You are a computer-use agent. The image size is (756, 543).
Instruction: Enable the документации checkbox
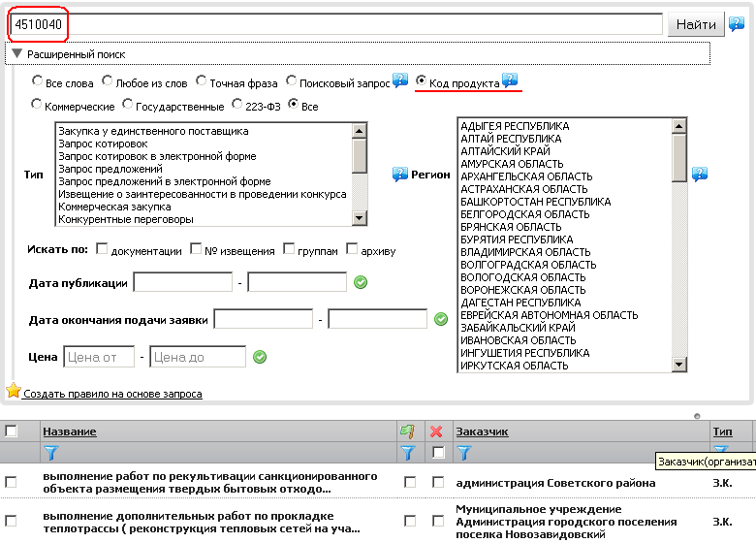(x=102, y=249)
